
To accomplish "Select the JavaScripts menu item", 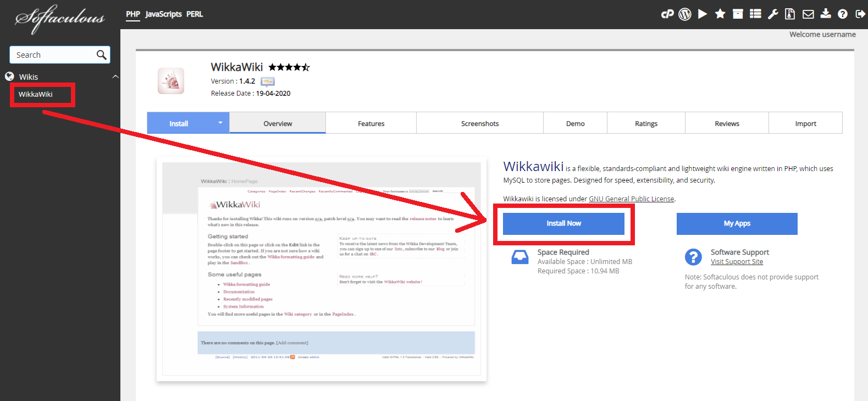I will click(x=163, y=14).
